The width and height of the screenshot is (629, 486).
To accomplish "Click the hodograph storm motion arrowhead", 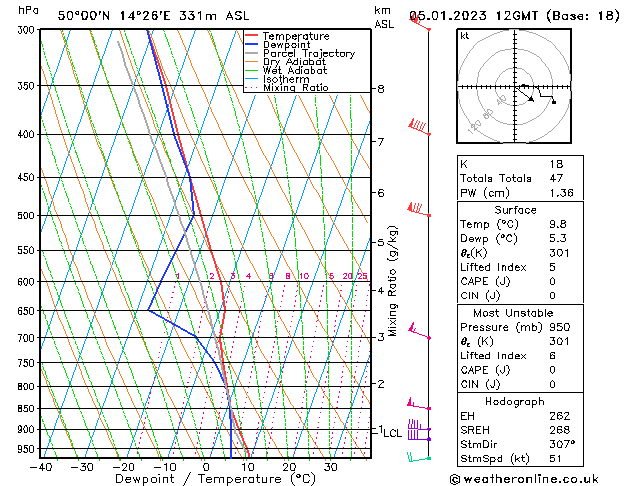I will point(533,99).
